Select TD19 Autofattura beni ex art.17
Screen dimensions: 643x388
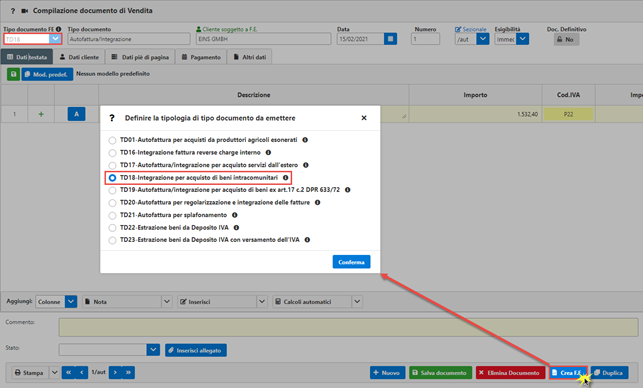click(x=112, y=190)
